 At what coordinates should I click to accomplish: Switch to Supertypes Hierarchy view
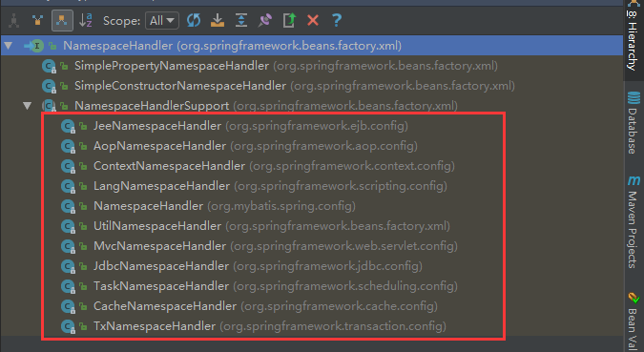(x=38, y=20)
